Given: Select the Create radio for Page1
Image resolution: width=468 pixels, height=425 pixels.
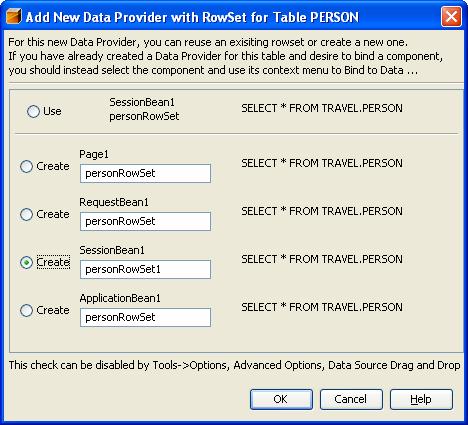Looking at the screenshot, I should (26, 166).
